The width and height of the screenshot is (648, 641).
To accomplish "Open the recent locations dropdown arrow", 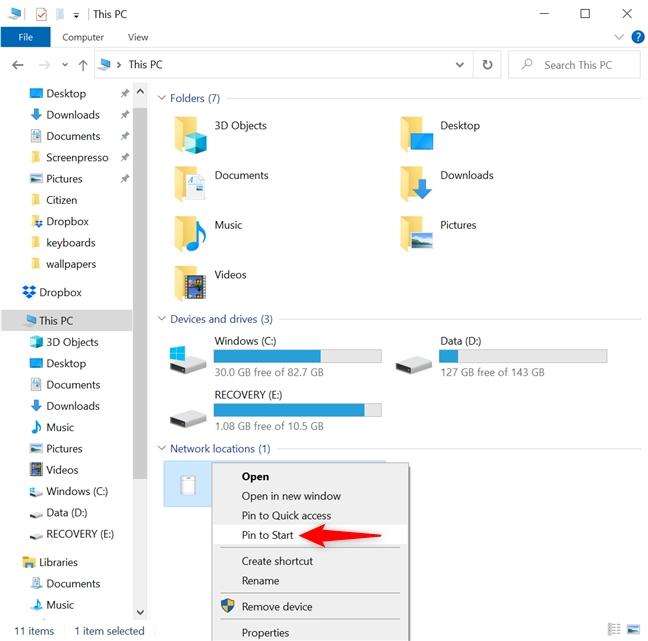I will click(x=65, y=65).
